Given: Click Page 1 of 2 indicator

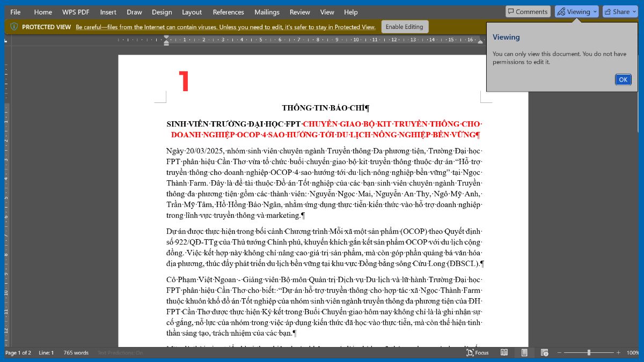Looking at the screenshot, I should [18, 353].
